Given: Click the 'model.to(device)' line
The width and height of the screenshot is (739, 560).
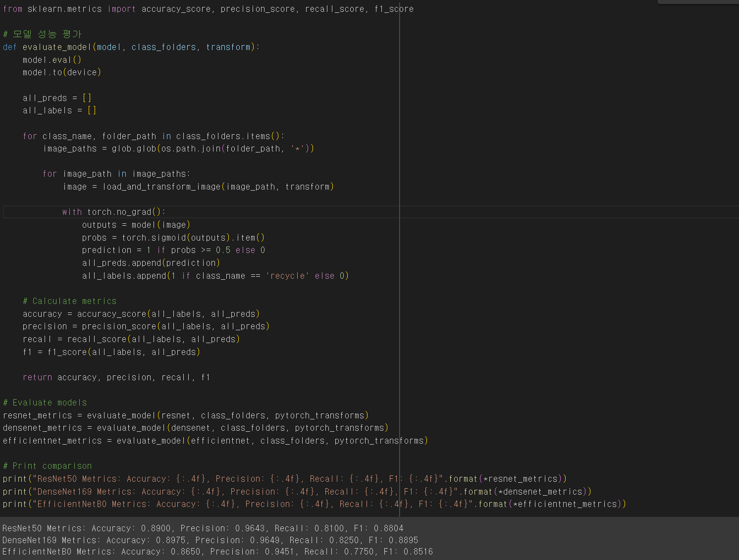Looking at the screenshot, I should [x=62, y=72].
